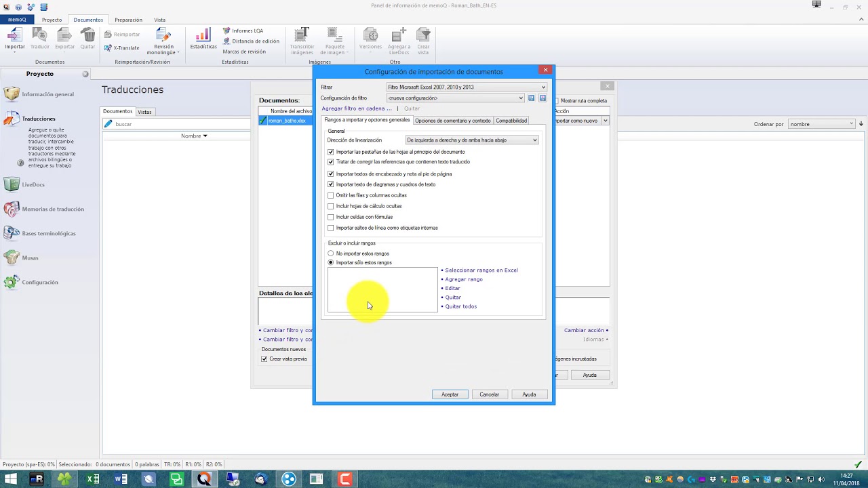Uncheck Importar texto de diagramas checkbox

tap(331, 184)
